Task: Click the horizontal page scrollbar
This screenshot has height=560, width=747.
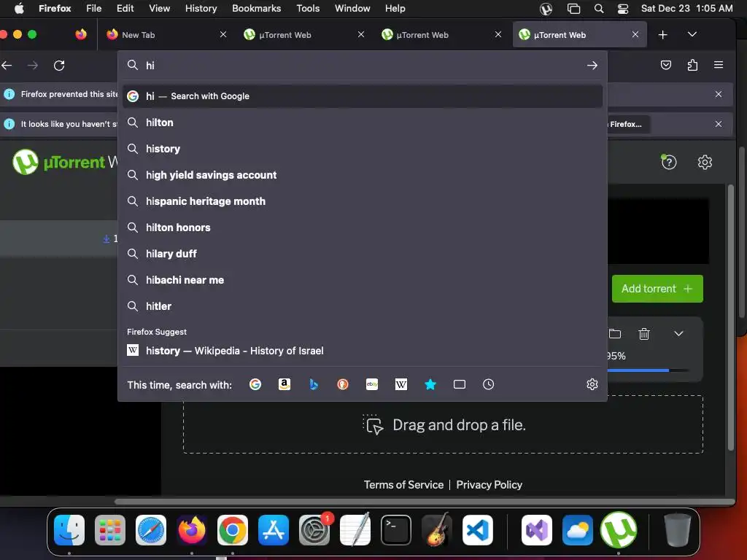Action: 424,502
